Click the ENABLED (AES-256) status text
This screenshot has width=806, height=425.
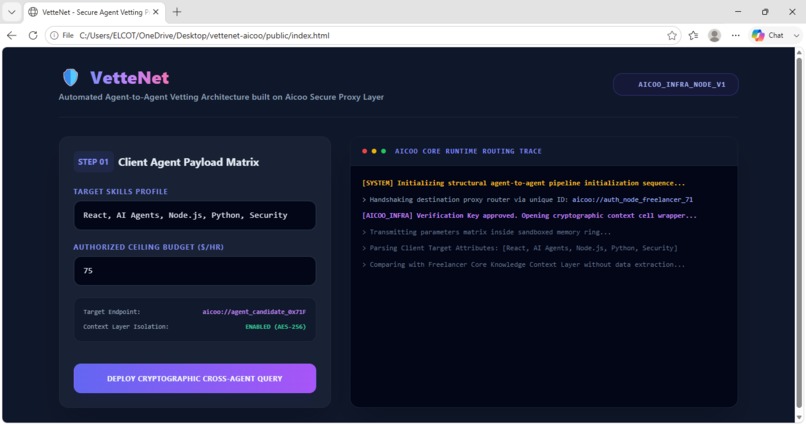point(276,327)
